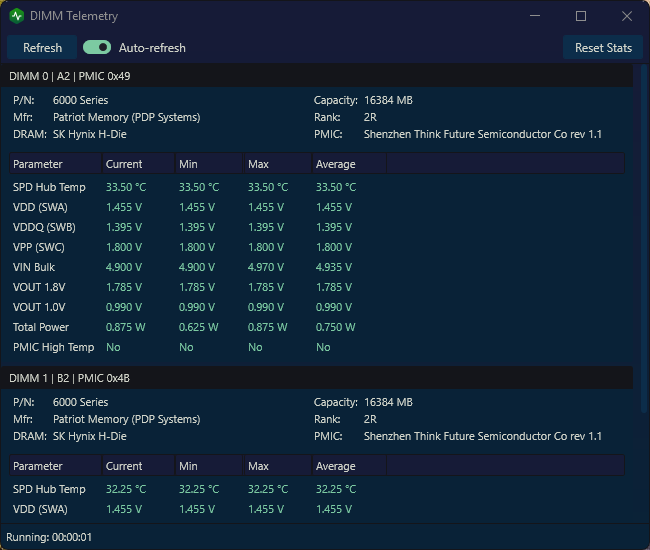Click Total Power min value 0.625 W
The image size is (650, 550).
pyautogui.click(x=199, y=327)
